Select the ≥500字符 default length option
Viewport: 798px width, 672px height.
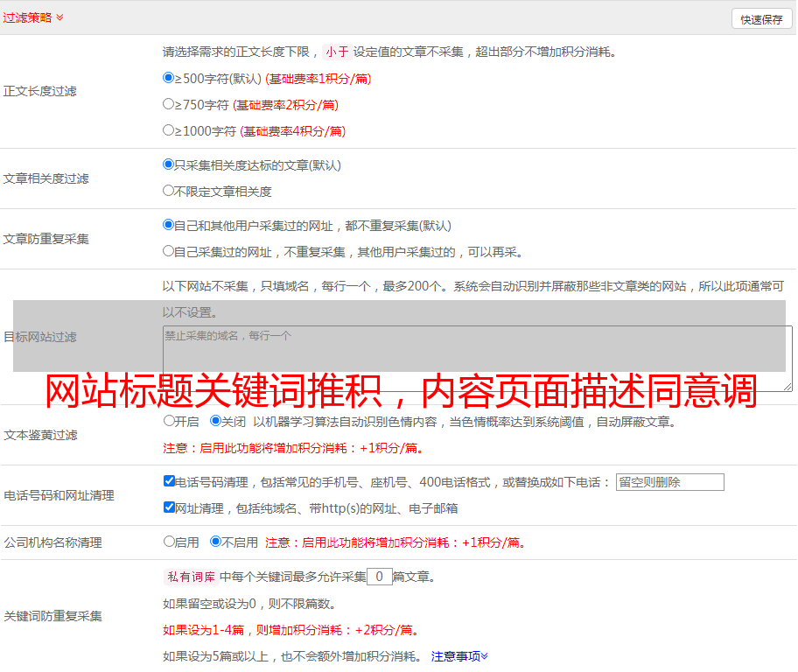click(169, 78)
